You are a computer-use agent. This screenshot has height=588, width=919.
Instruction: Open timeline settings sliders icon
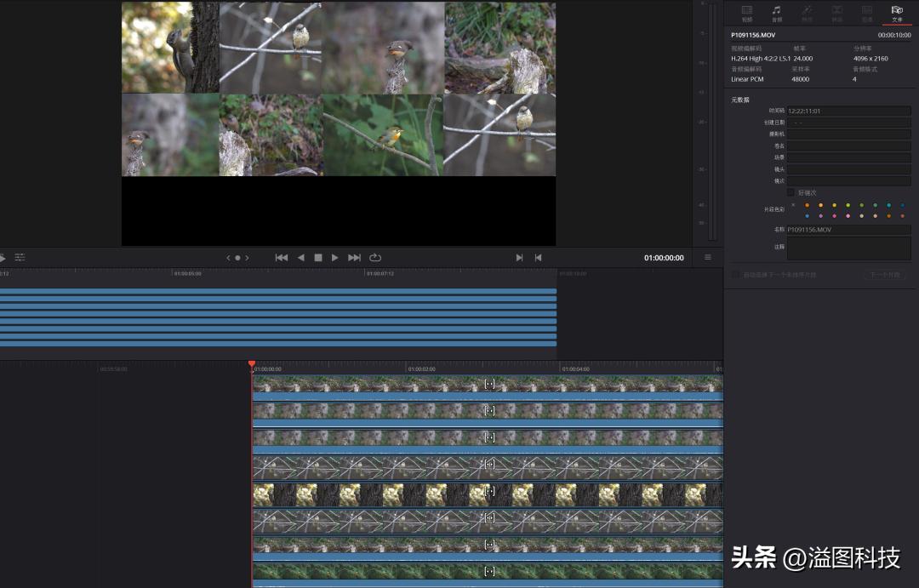pos(20,257)
